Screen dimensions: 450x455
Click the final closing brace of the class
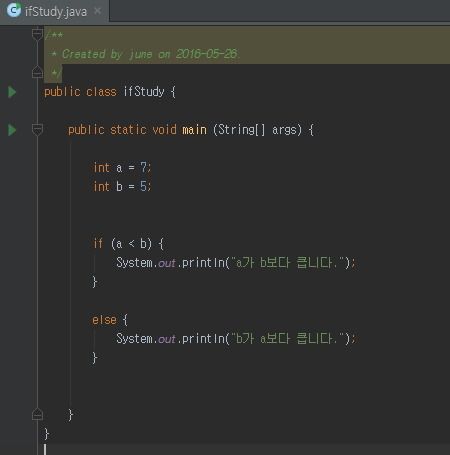click(47, 434)
